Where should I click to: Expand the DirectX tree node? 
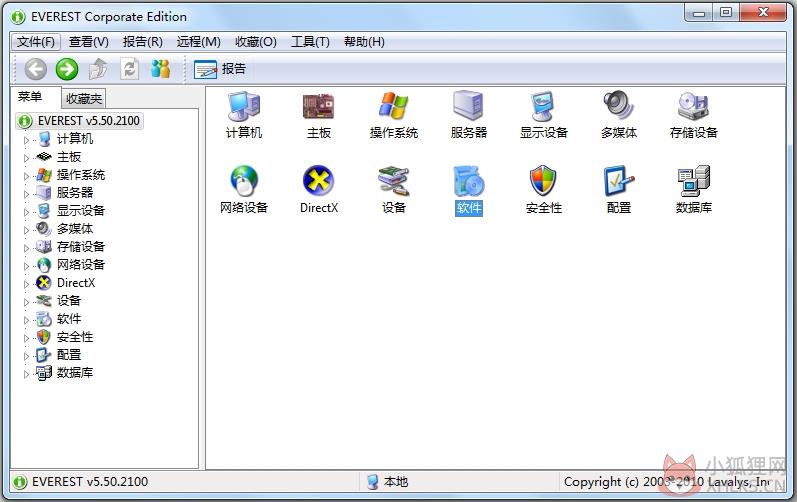click(x=26, y=284)
